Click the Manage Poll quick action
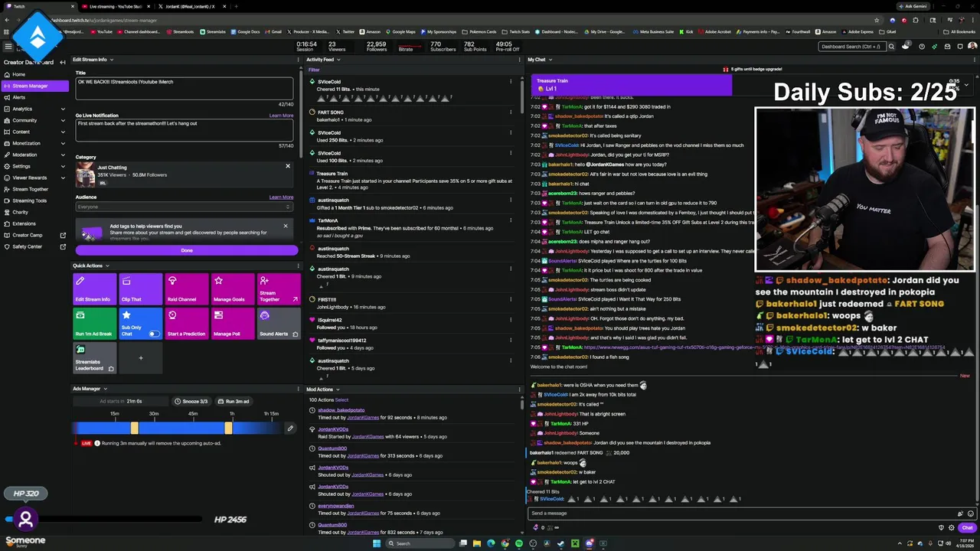Screen dimensions: 980x551 pos(231,323)
